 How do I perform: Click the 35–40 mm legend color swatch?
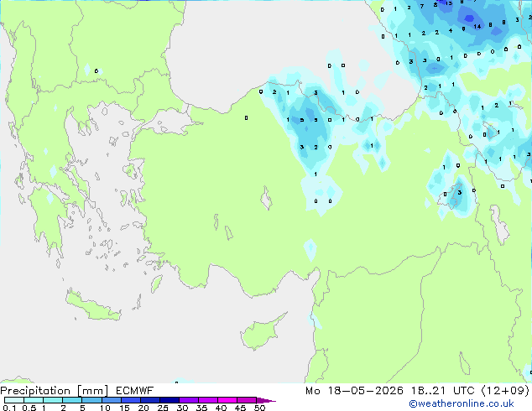click(x=207, y=400)
